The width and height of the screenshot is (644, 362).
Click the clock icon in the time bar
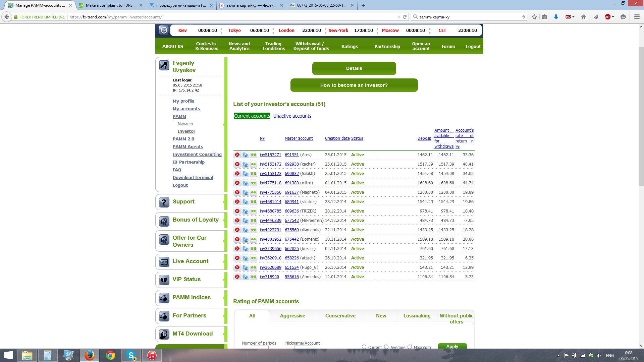(x=164, y=30)
